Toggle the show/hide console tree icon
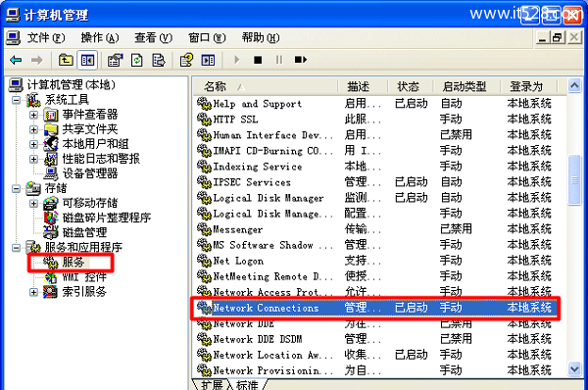 pyautogui.click(x=87, y=60)
